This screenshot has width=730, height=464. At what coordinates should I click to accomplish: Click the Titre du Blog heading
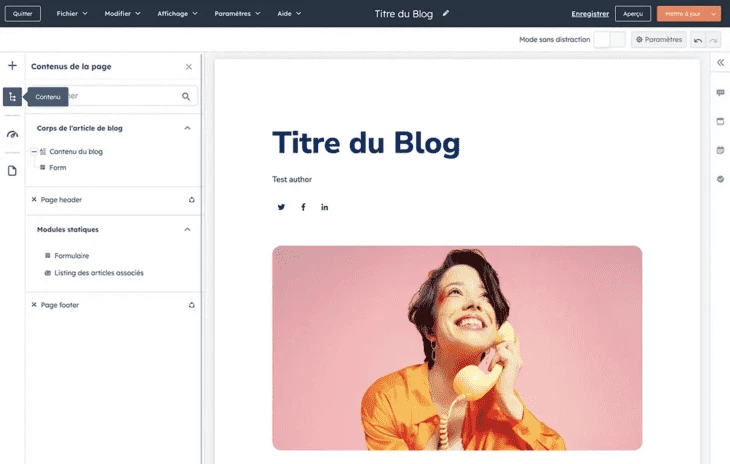click(x=366, y=143)
